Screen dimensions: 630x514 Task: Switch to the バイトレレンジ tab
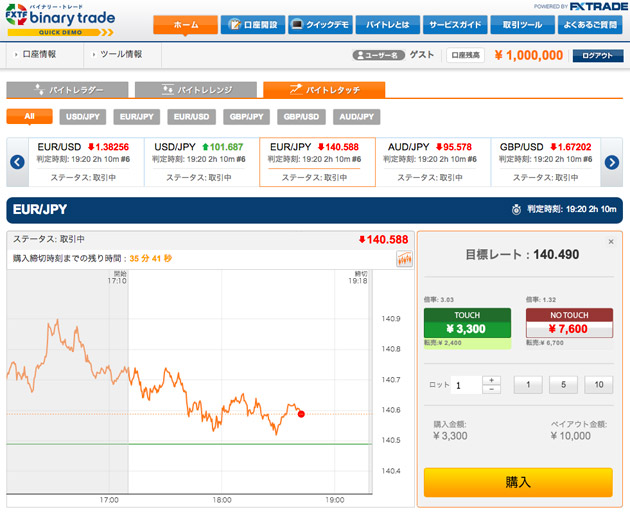pyautogui.click(x=196, y=90)
